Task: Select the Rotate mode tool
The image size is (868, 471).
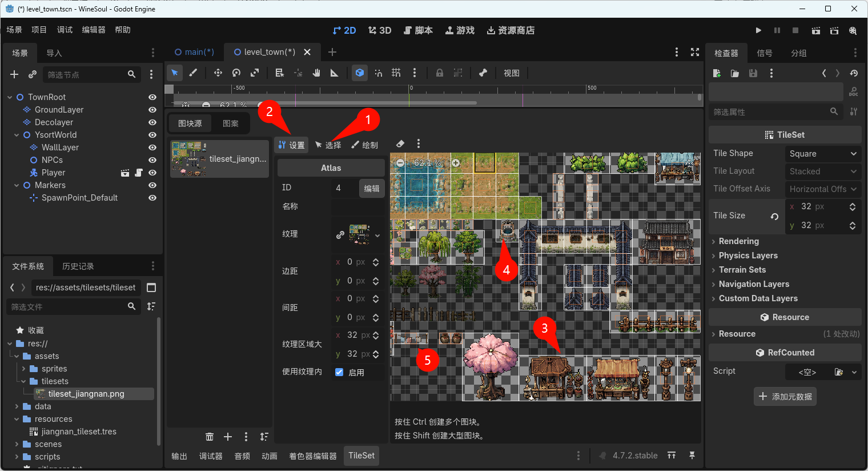Action: [x=236, y=73]
